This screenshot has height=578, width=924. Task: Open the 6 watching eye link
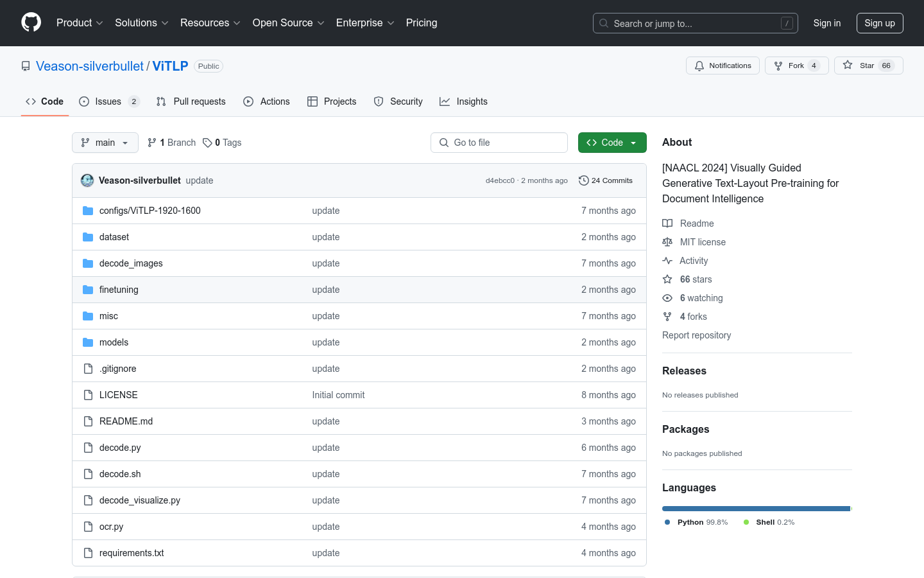pos(701,298)
